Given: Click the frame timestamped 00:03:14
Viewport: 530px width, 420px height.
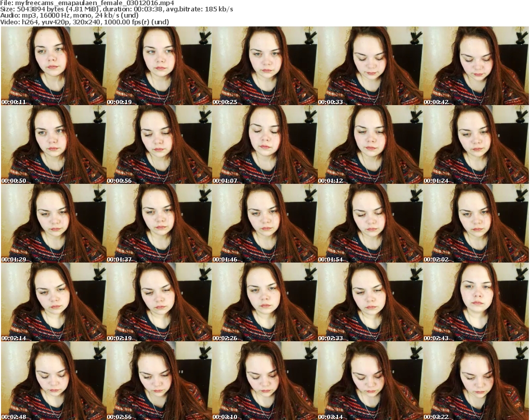Looking at the screenshot, I should [371, 381].
